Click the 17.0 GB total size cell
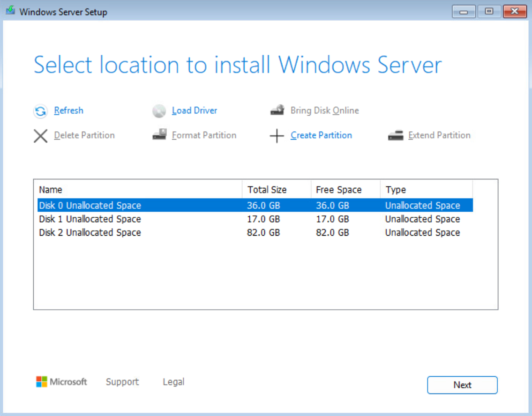 pyautogui.click(x=263, y=219)
